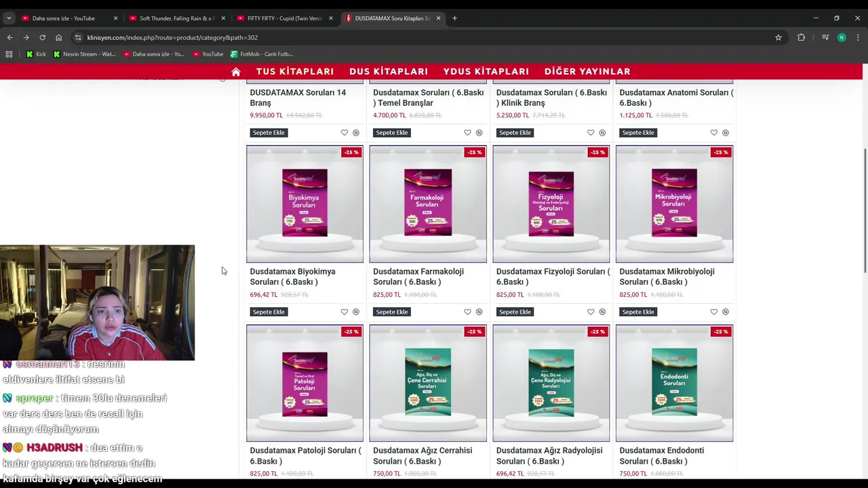Viewport: 868px width, 488px height.
Task: Open TUS KİTAPLARI menu
Action: 295,71
